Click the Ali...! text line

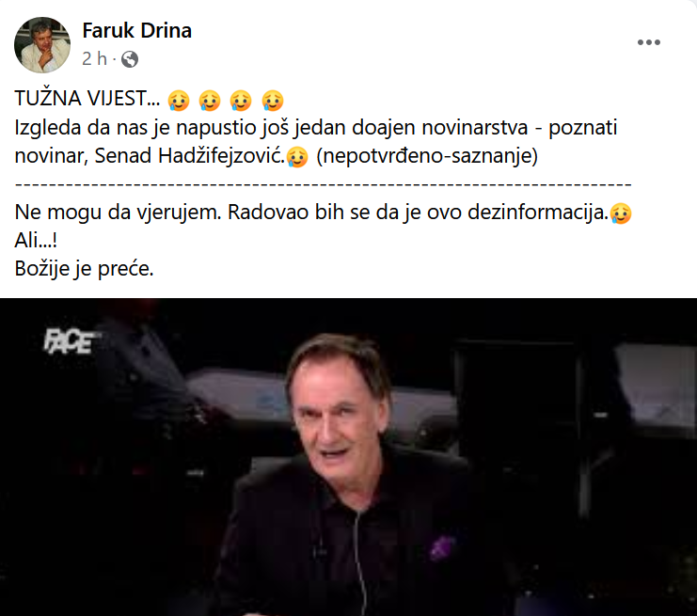pyautogui.click(x=36, y=241)
